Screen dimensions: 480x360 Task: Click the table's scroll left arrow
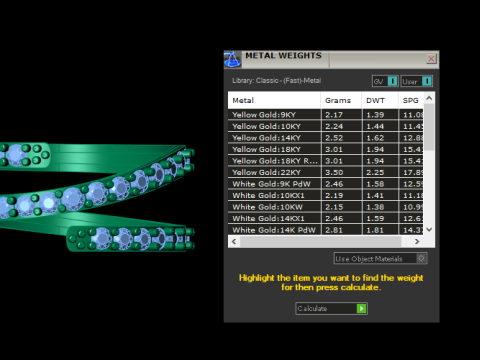[234, 242]
